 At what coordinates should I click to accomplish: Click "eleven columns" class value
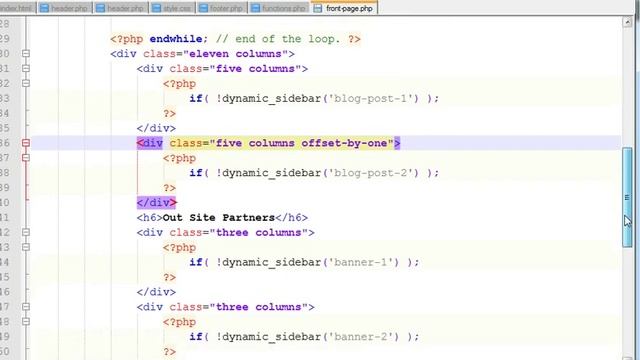click(x=236, y=54)
